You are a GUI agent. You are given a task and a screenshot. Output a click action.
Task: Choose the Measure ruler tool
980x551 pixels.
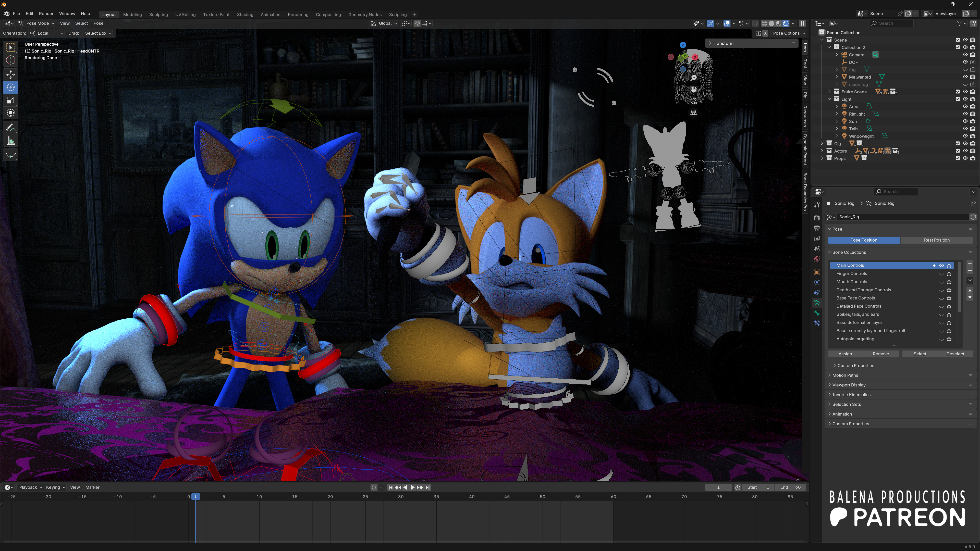11,141
